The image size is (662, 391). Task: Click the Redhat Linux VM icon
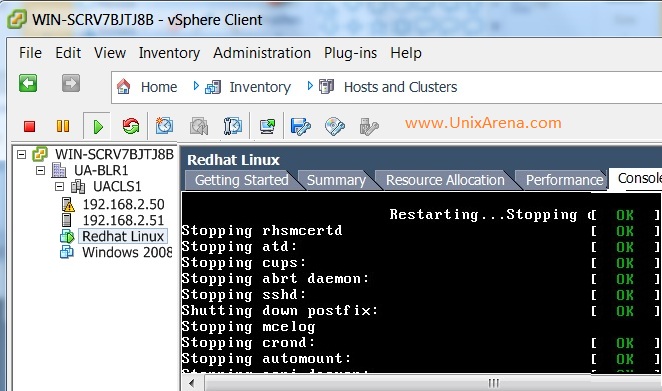pyautogui.click(x=67, y=236)
